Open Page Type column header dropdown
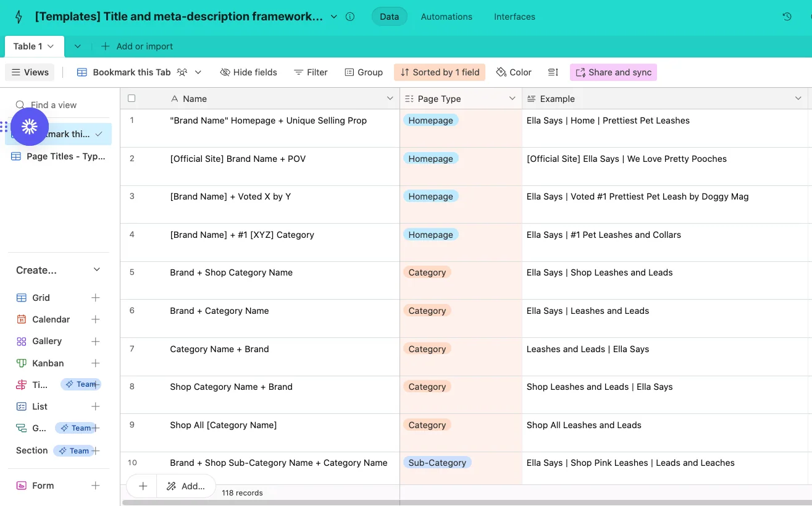The height and width of the screenshot is (506, 812). (512, 99)
